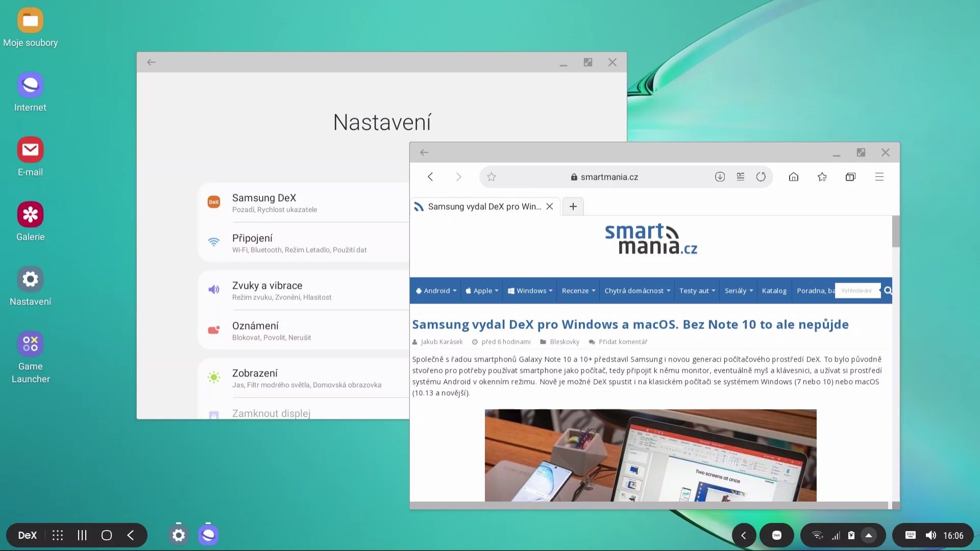Click the Vyhledávání search field
980x551 pixels.
click(857, 291)
